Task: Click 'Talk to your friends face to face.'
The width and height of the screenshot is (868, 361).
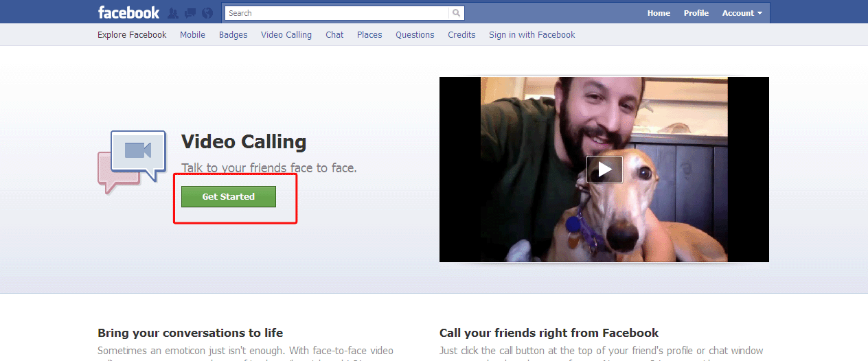Action: point(269,168)
